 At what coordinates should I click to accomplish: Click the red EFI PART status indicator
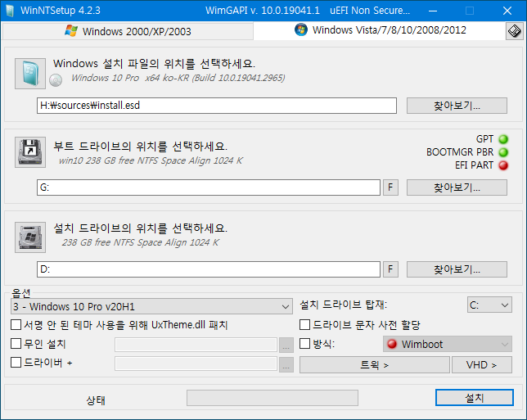(503, 165)
